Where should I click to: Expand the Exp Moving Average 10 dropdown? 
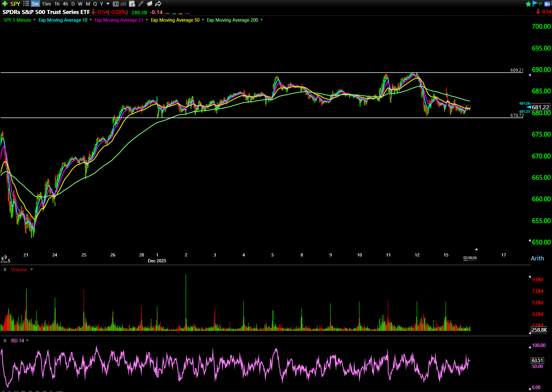click(x=91, y=20)
